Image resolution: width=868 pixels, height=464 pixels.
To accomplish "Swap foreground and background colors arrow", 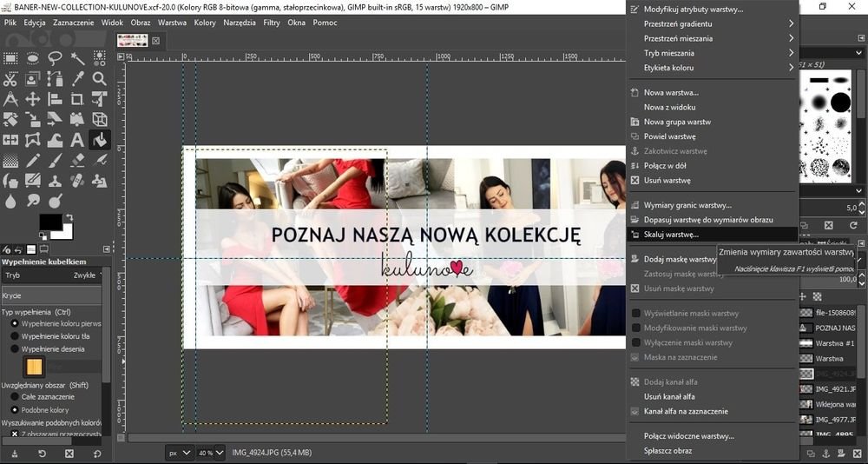I will click(x=69, y=217).
